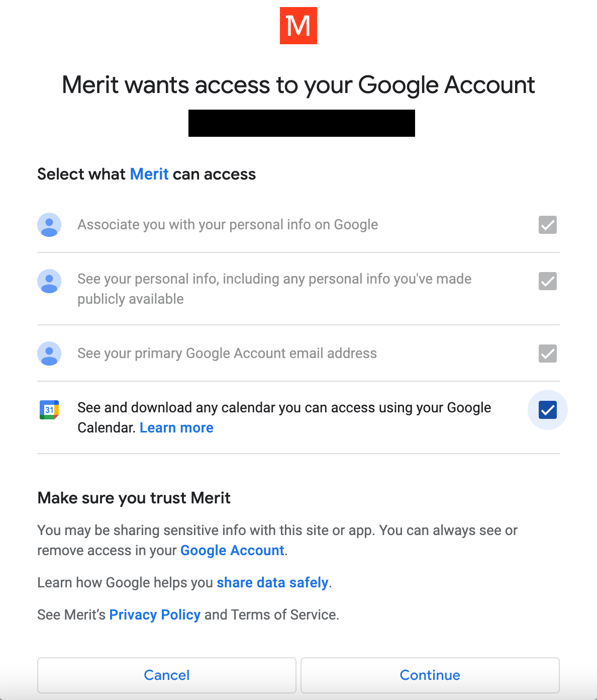Click the red Merit "M" logo
The width and height of the screenshot is (597, 700).
pos(298,26)
